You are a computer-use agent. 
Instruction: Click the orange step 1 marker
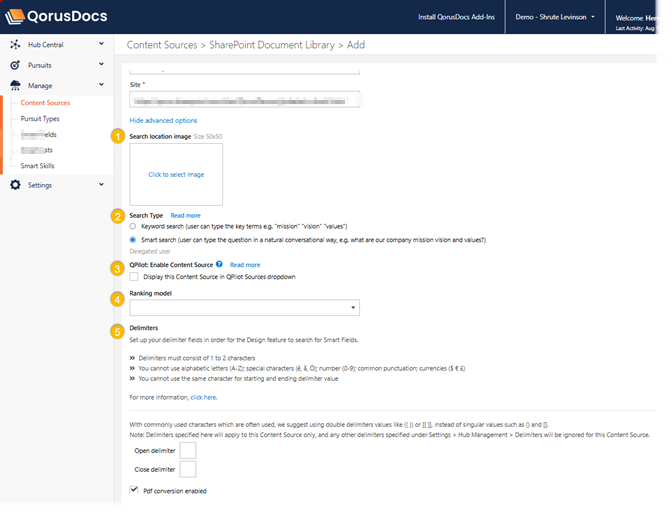point(118,136)
